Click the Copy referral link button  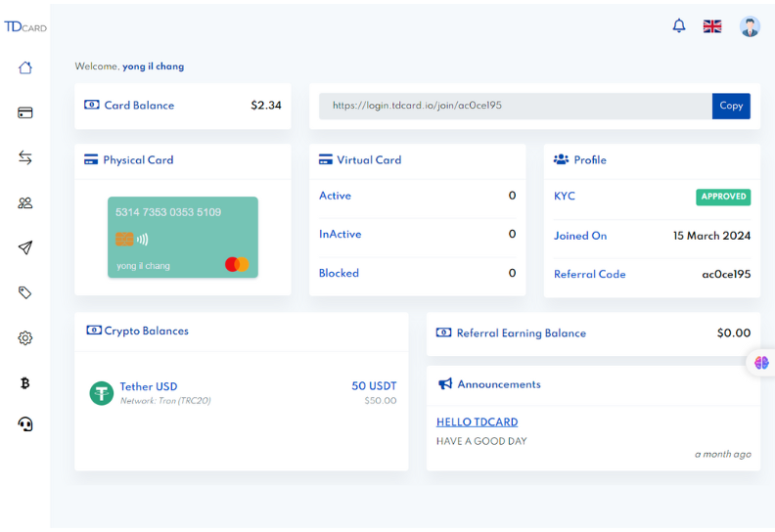point(731,106)
